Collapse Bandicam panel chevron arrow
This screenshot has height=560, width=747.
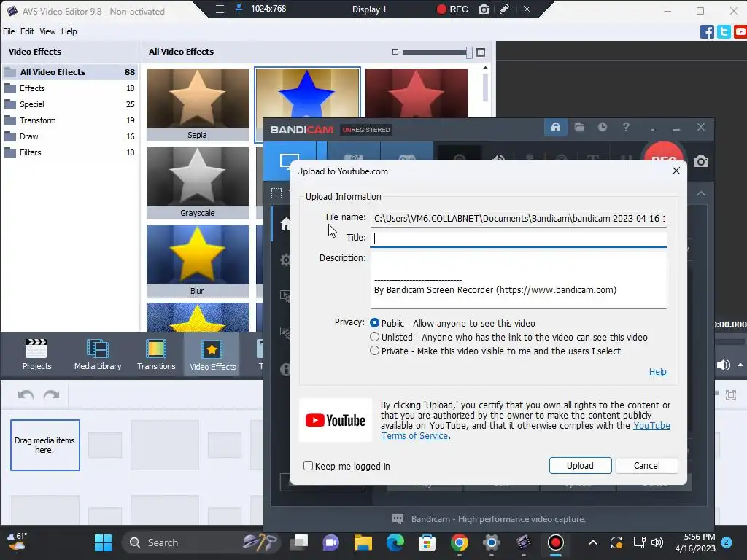(x=701, y=193)
